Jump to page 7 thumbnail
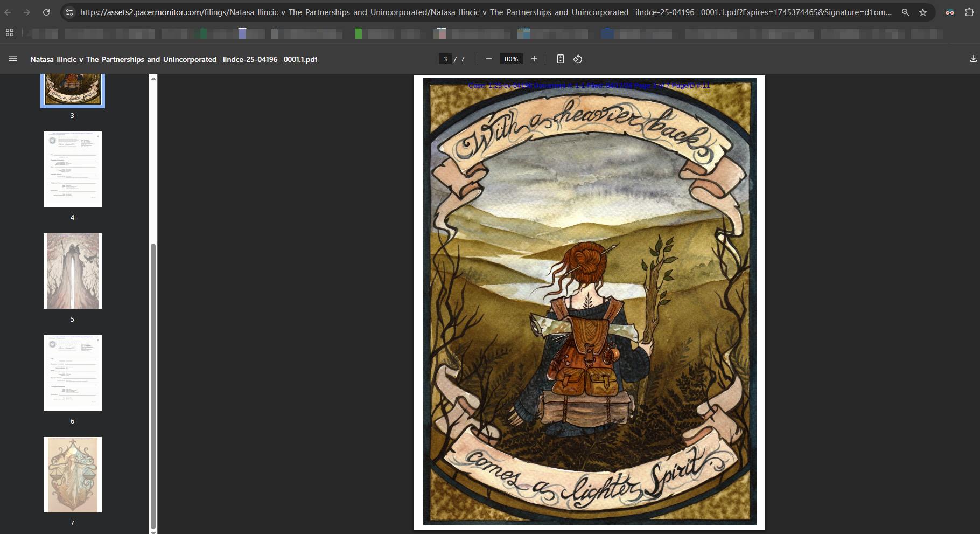This screenshot has width=980, height=534. click(73, 475)
